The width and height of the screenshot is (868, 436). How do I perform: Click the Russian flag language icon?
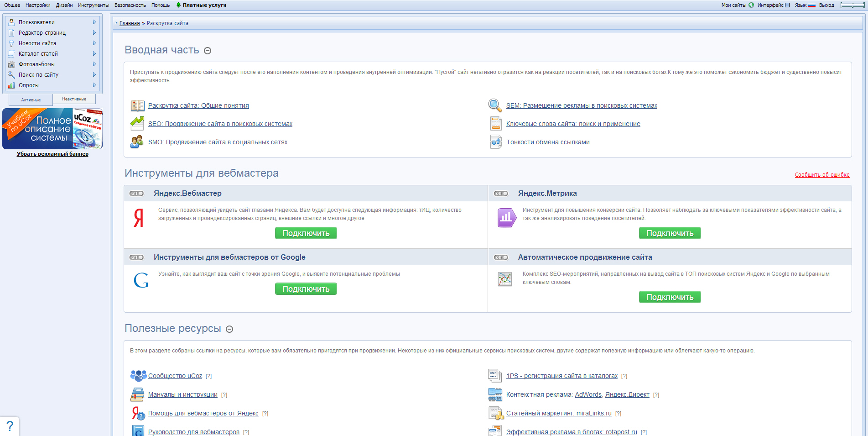pyautogui.click(x=812, y=5)
